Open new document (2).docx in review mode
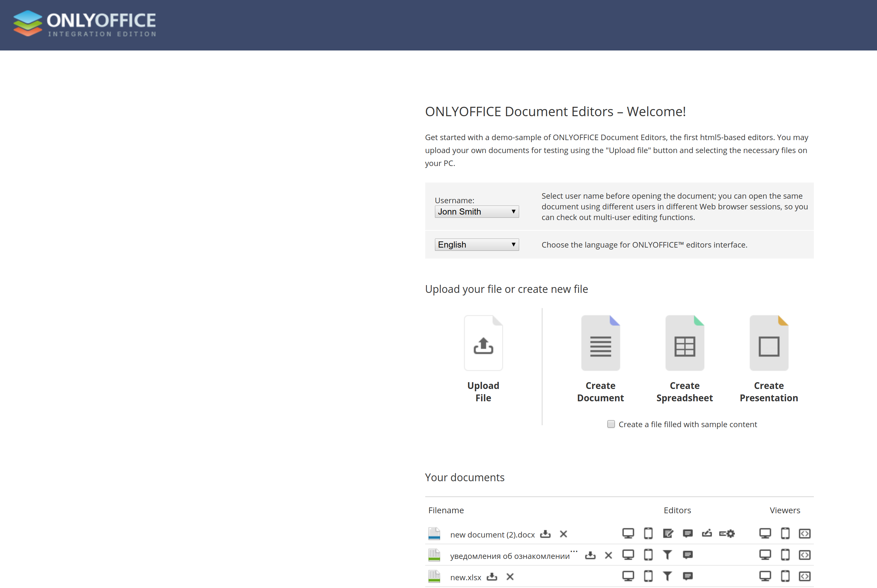Viewport: 877px width, 588px height. pos(667,534)
